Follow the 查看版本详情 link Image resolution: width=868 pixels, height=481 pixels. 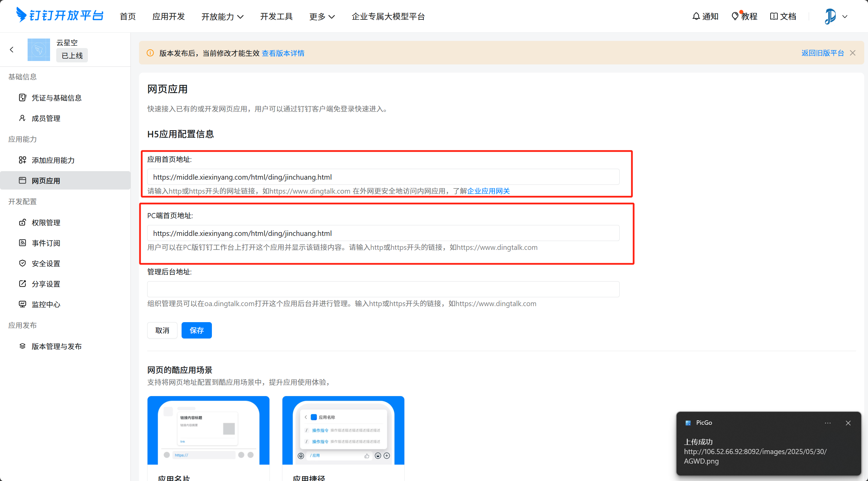click(x=283, y=53)
